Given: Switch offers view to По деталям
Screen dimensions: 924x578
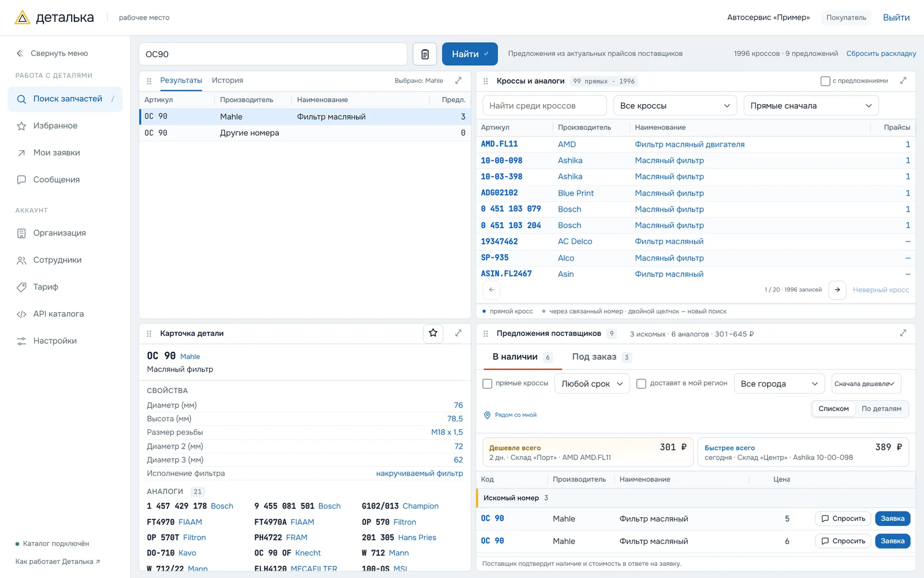Looking at the screenshot, I should pos(881,409).
